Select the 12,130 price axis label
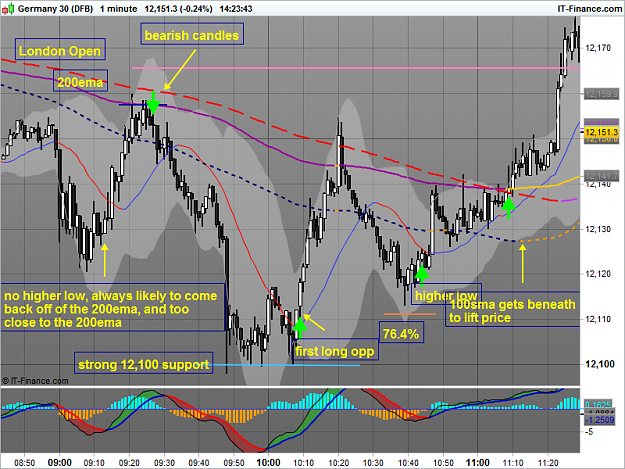The width and height of the screenshot is (625, 469). (598, 229)
